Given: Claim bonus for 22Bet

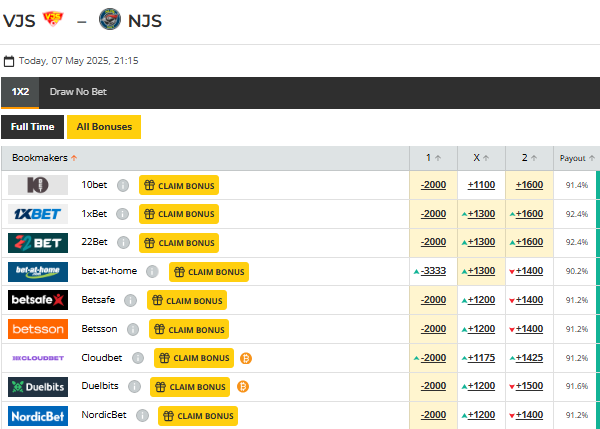Looking at the screenshot, I should [x=179, y=243].
